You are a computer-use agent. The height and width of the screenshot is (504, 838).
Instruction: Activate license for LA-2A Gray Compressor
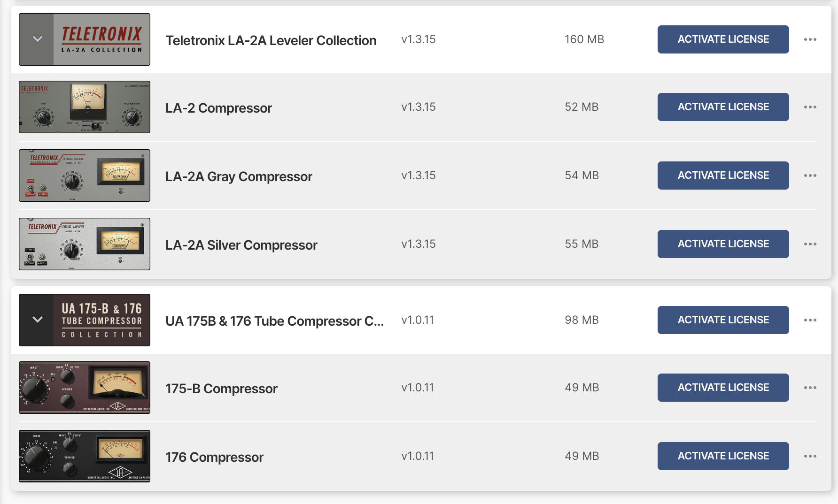click(x=723, y=176)
